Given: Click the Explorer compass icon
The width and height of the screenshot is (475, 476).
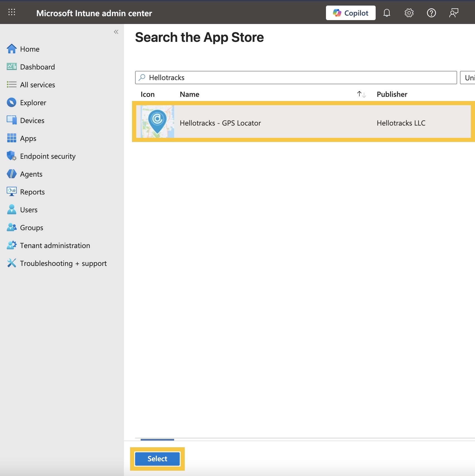Looking at the screenshot, I should click(x=11, y=102).
